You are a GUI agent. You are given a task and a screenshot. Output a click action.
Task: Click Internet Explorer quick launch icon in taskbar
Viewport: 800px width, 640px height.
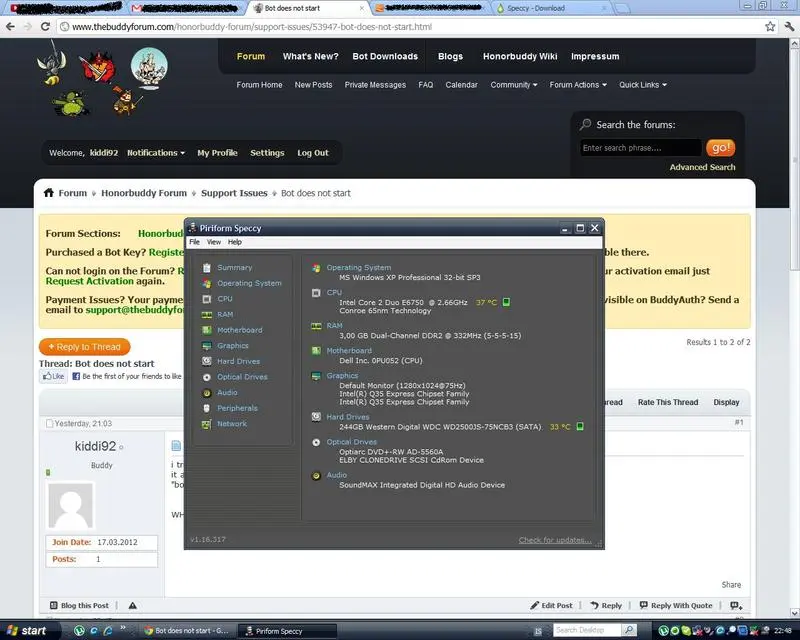(108, 631)
